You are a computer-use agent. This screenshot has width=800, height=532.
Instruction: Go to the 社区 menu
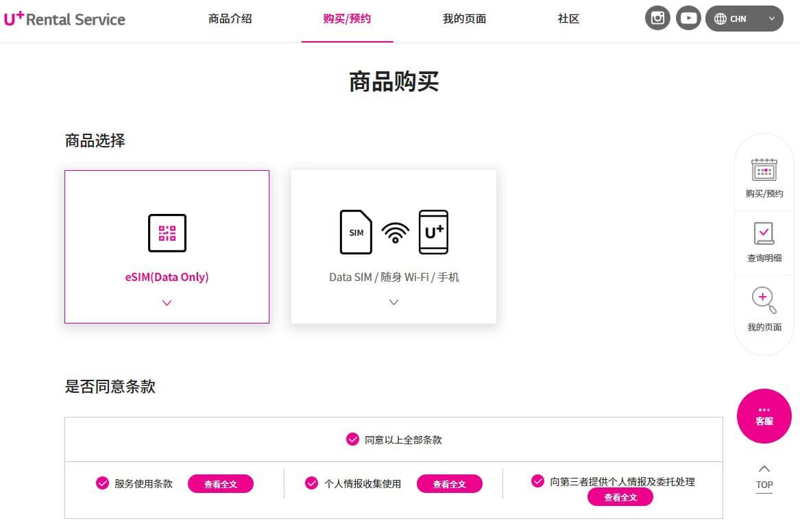pos(568,19)
